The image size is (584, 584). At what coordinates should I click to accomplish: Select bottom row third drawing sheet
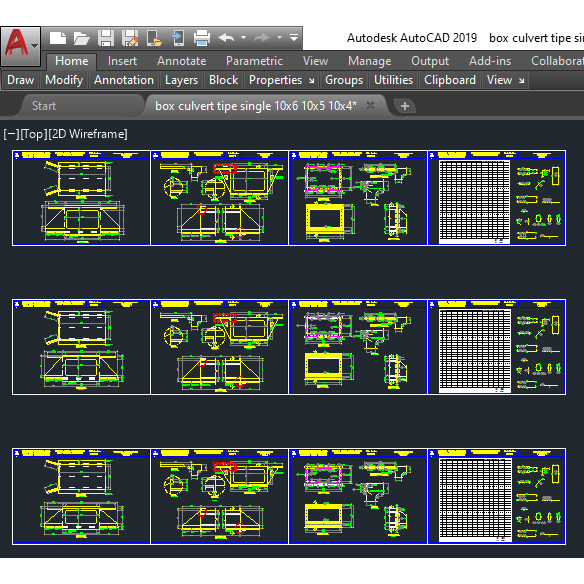pos(358,496)
